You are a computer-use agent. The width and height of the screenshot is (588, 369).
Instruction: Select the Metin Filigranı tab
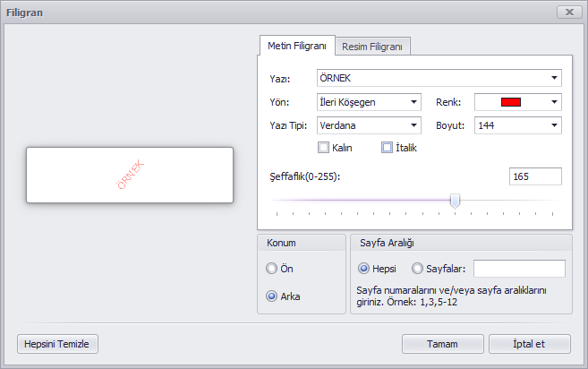tap(296, 46)
